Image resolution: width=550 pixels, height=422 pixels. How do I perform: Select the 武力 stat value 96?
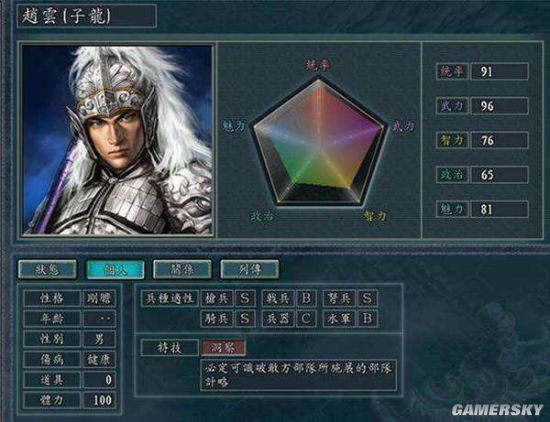click(x=499, y=106)
